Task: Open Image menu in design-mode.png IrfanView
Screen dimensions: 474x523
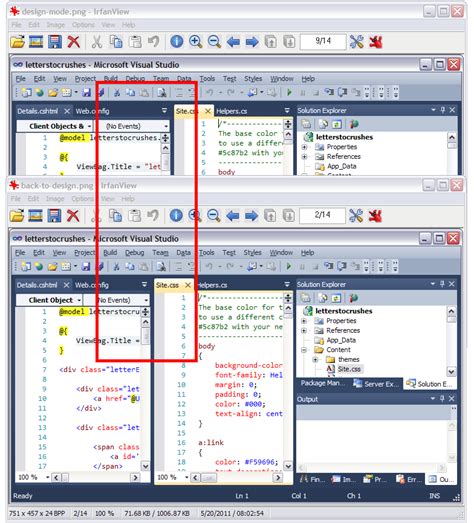Action: coord(56,25)
